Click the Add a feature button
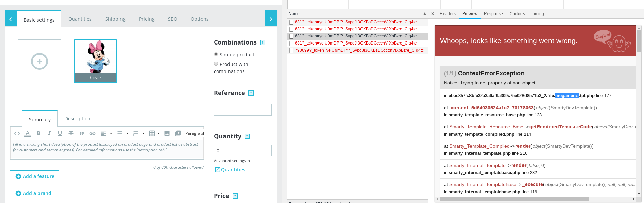 pos(35,176)
